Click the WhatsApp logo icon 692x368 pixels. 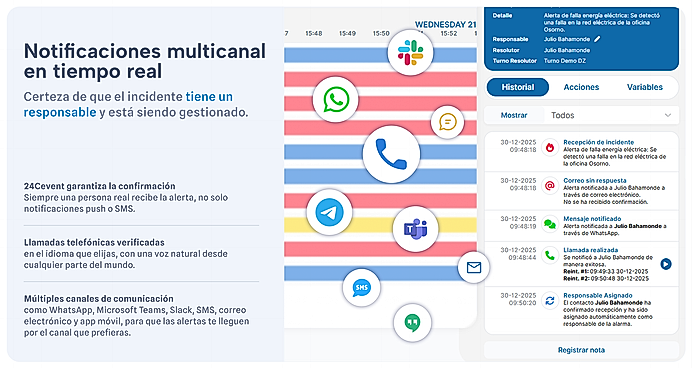click(x=336, y=99)
